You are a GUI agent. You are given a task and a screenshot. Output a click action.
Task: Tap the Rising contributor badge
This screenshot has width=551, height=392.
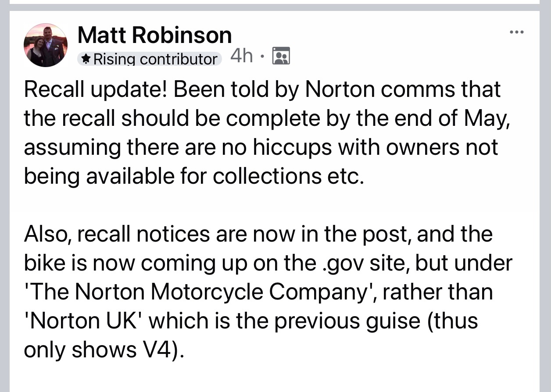150,59
